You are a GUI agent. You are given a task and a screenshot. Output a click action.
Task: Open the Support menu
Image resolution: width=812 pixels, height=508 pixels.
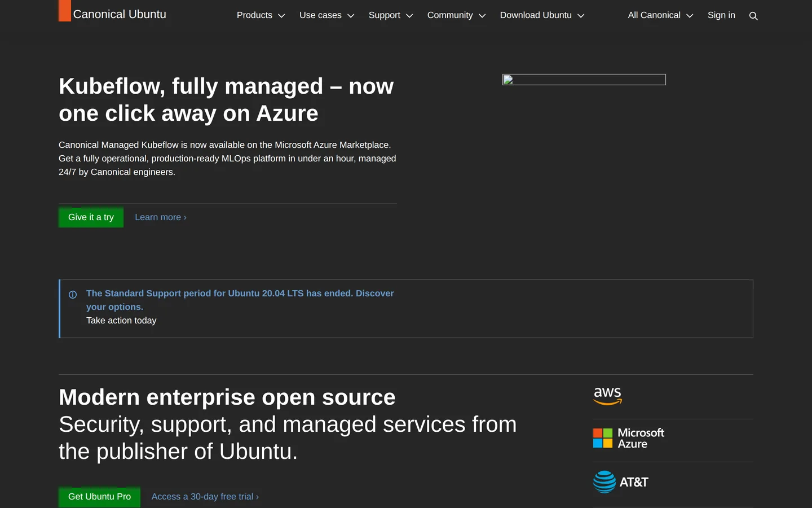[391, 15]
